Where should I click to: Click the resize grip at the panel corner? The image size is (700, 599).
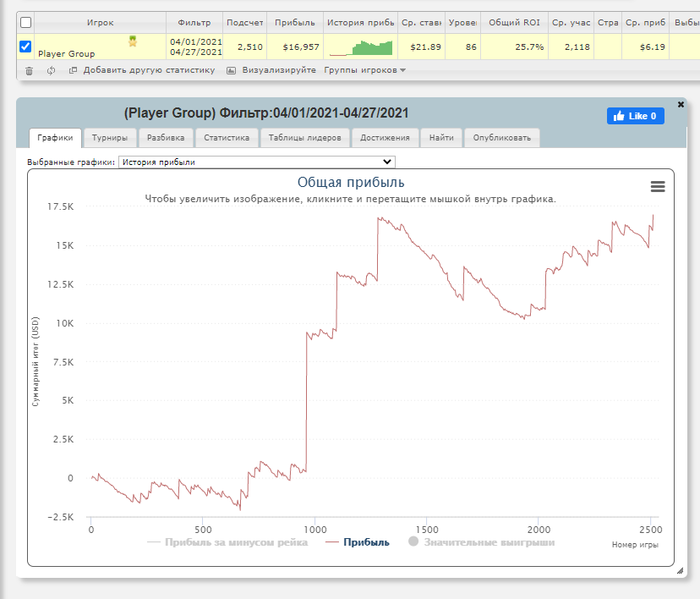coord(679,570)
